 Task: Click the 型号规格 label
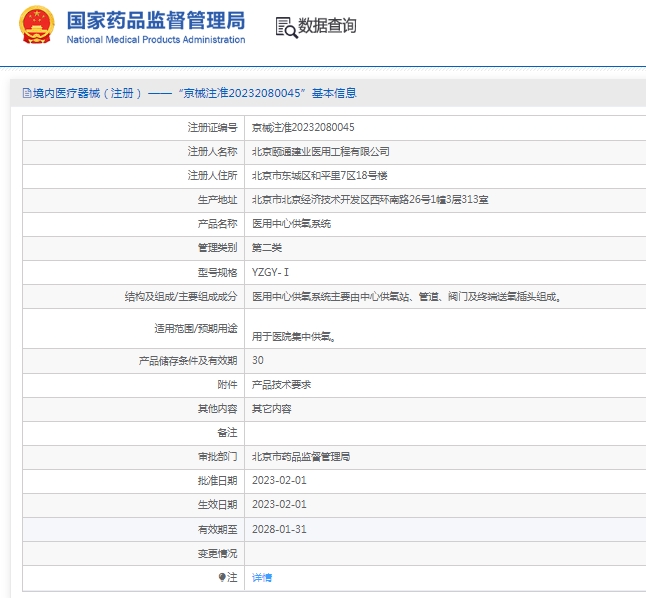click(x=218, y=272)
